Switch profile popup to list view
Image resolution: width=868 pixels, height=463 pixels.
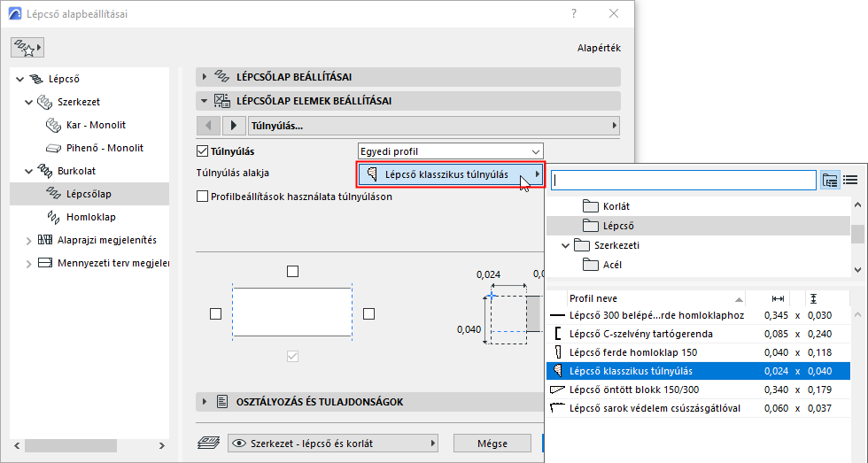pos(850,180)
